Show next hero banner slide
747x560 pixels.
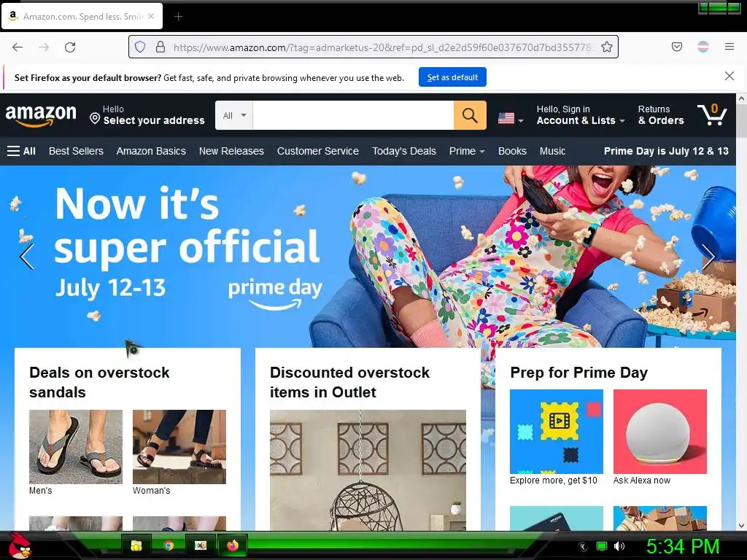pos(708,257)
